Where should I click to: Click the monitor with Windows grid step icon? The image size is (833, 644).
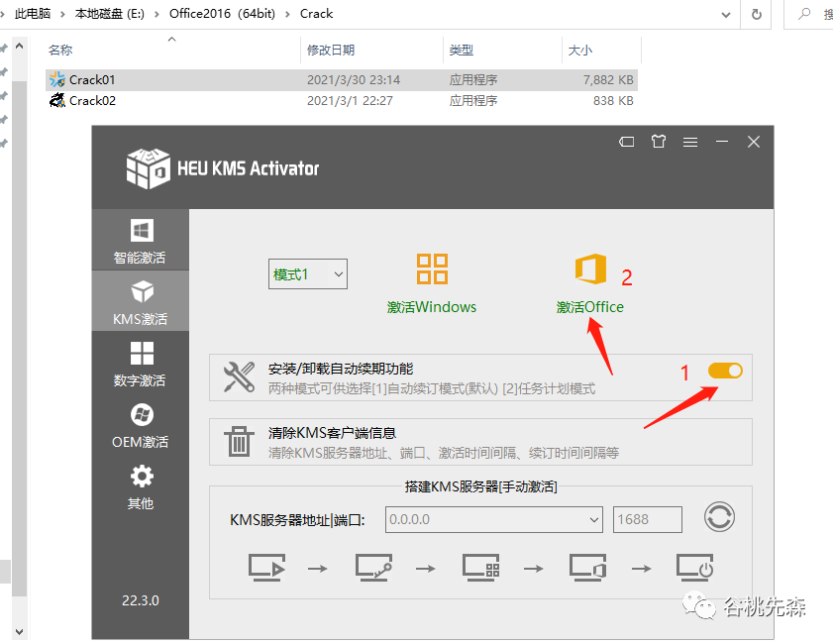[x=480, y=568]
